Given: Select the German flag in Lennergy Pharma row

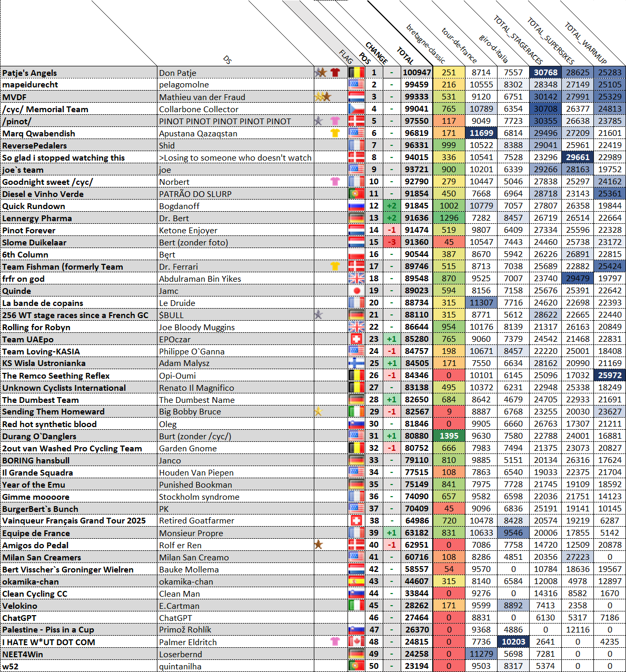Looking at the screenshot, I should click(356, 218).
